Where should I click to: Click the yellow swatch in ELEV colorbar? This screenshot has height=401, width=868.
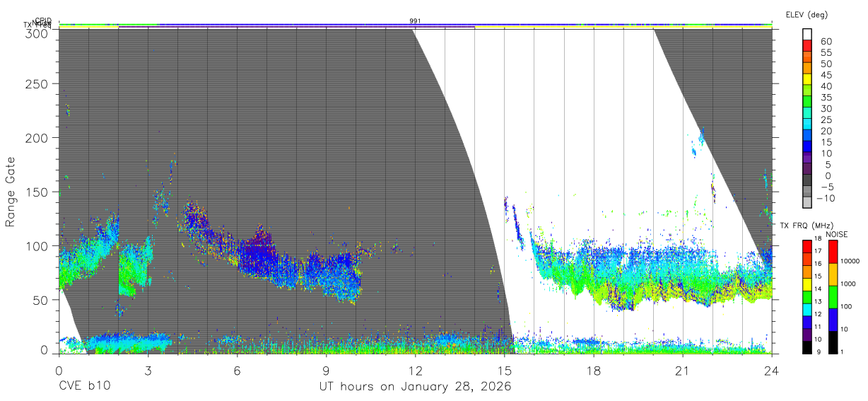(807, 80)
